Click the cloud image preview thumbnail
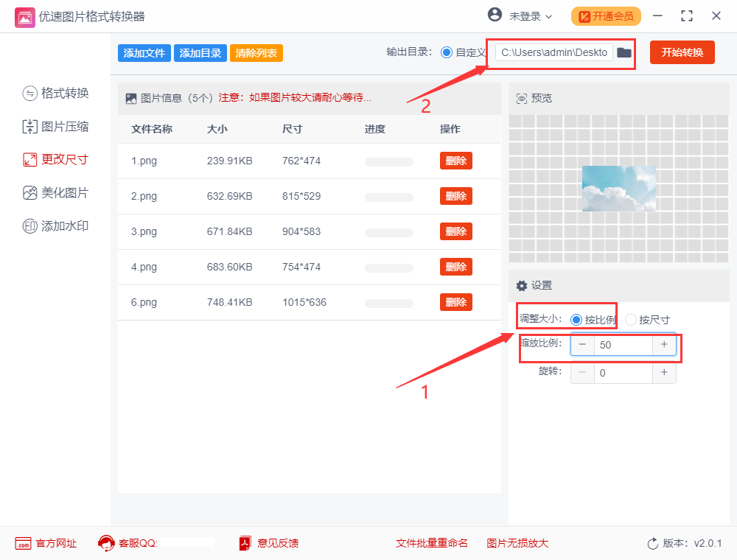Viewport: 737px width, 560px height. click(619, 189)
